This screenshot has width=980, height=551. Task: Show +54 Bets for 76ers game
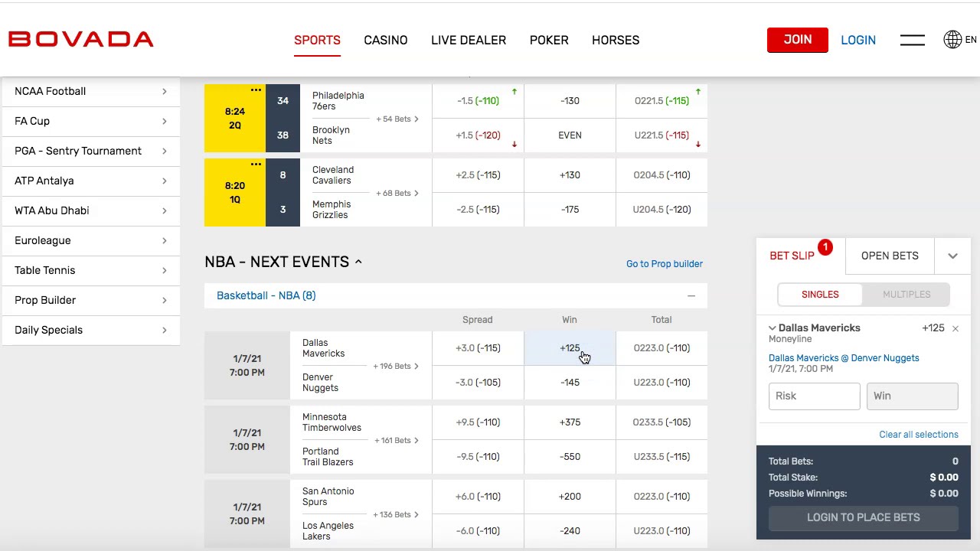tap(397, 119)
